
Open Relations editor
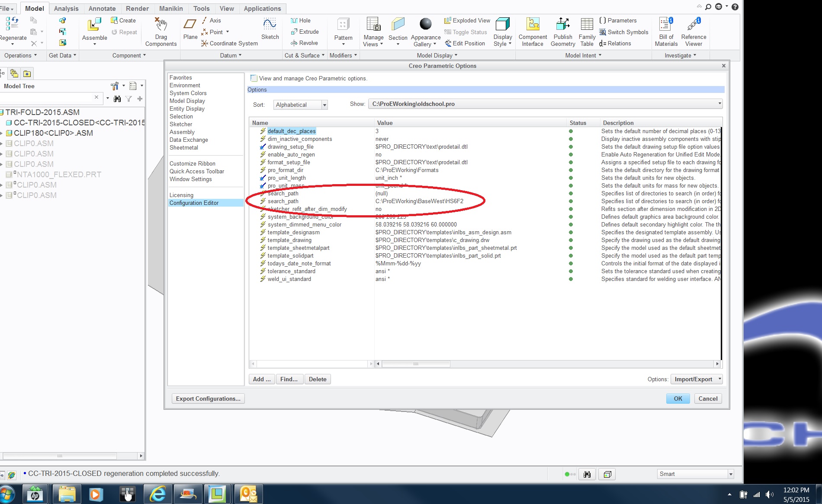[615, 43]
